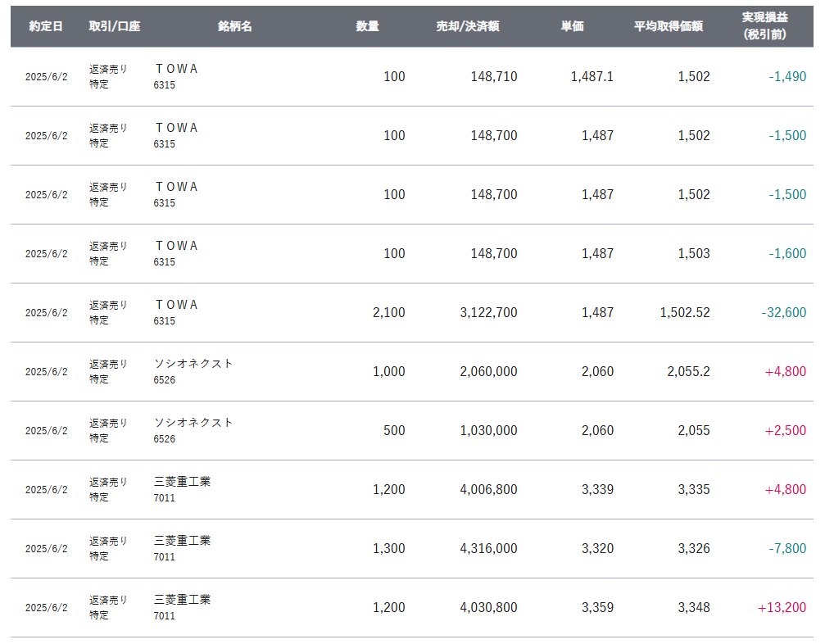Screen dimensions: 825x644
Task: Select the 1,502.52 average cost cell
Action: [685, 312]
